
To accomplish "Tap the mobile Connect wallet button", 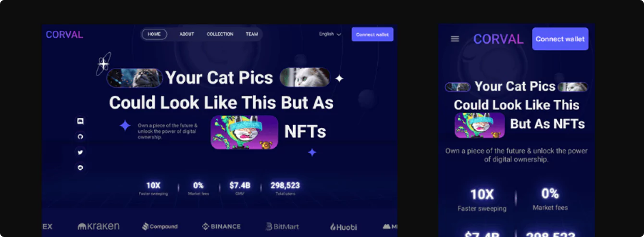I will (x=560, y=39).
